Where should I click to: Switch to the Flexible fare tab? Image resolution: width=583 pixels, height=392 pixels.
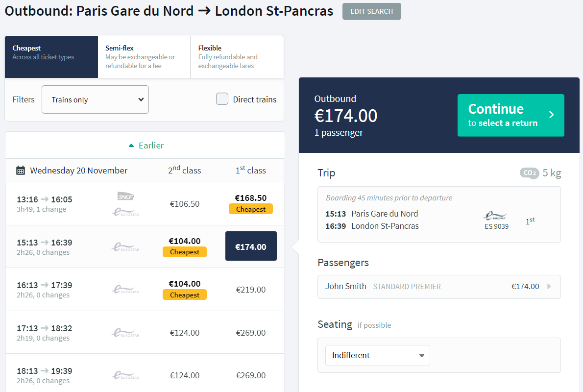(237, 57)
